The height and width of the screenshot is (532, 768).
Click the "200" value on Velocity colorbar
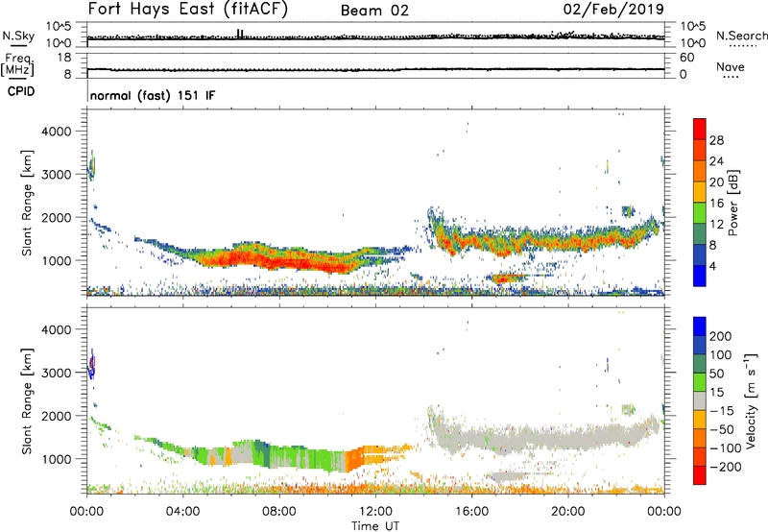pos(721,336)
